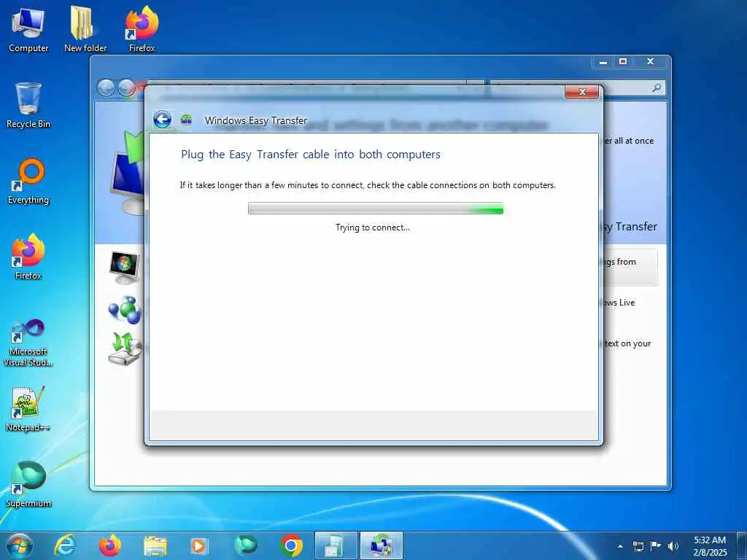Close the background help window
The width and height of the screenshot is (747, 560).
650,62
